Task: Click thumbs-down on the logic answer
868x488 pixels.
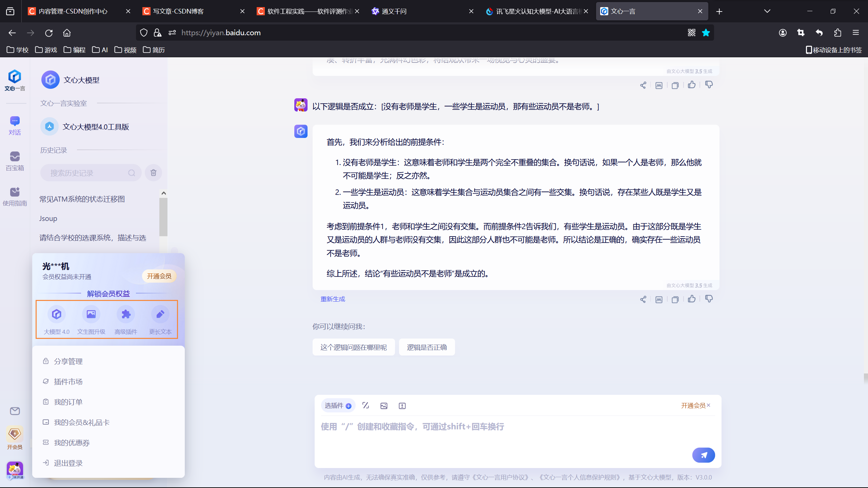Action: tap(709, 299)
